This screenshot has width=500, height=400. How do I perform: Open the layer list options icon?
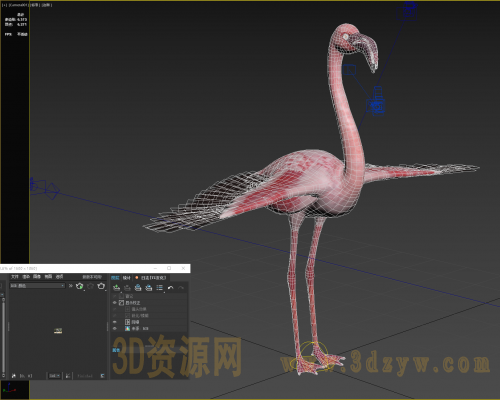click(x=160, y=288)
